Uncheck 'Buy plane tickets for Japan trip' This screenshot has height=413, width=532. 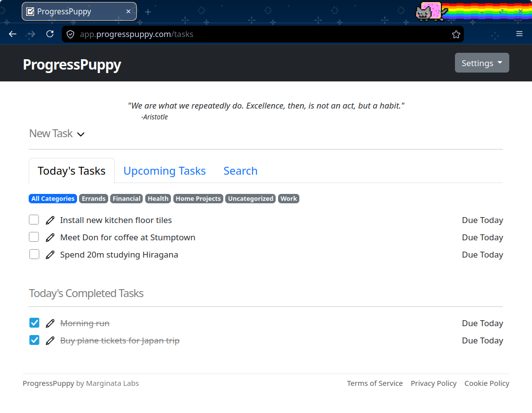(x=34, y=340)
